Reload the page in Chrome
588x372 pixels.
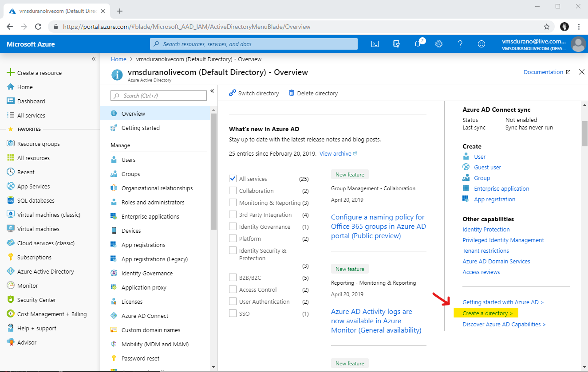(x=39, y=27)
